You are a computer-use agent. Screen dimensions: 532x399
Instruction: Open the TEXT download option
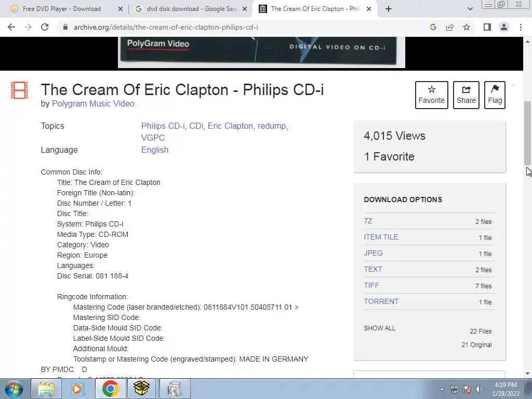(x=373, y=269)
